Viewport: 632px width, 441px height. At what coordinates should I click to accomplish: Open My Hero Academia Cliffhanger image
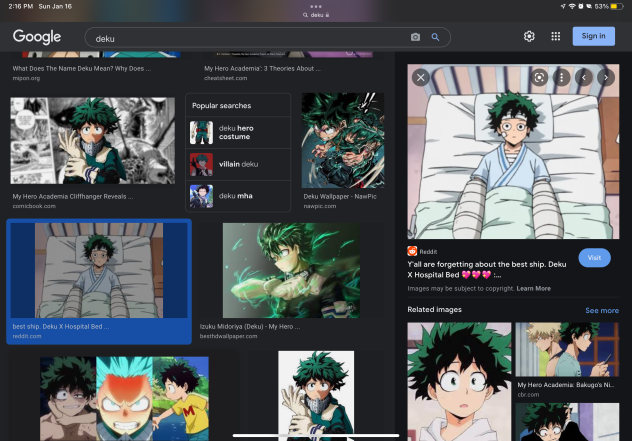[93, 140]
